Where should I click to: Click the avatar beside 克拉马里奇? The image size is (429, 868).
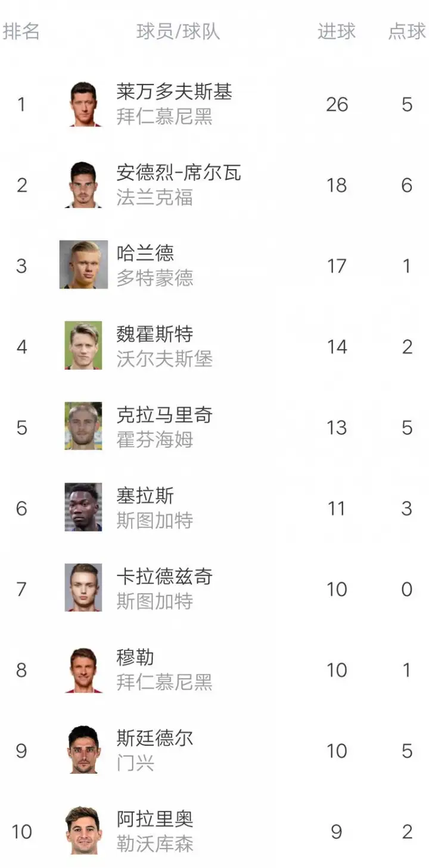pos(83,426)
